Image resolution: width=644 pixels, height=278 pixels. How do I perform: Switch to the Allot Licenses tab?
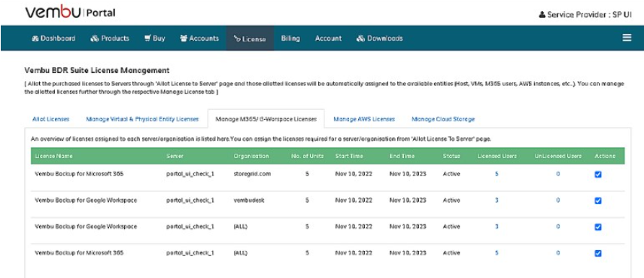[51, 119]
